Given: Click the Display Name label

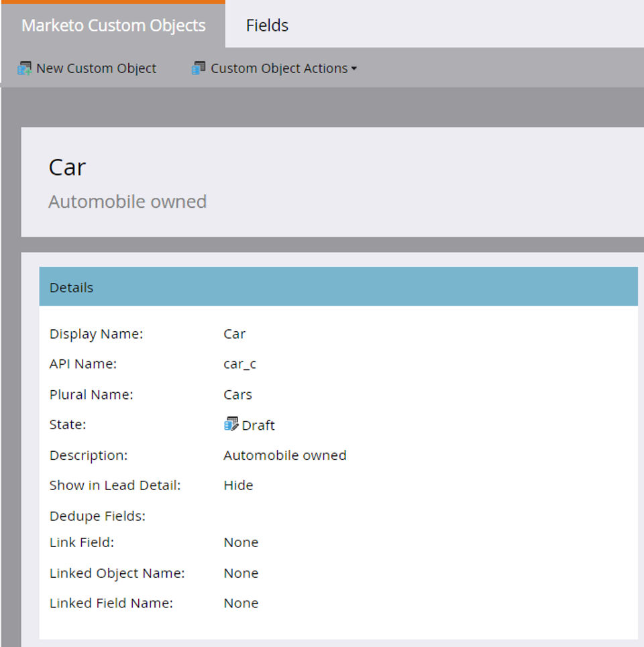Looking at the screenshot, I should [96, 335].
